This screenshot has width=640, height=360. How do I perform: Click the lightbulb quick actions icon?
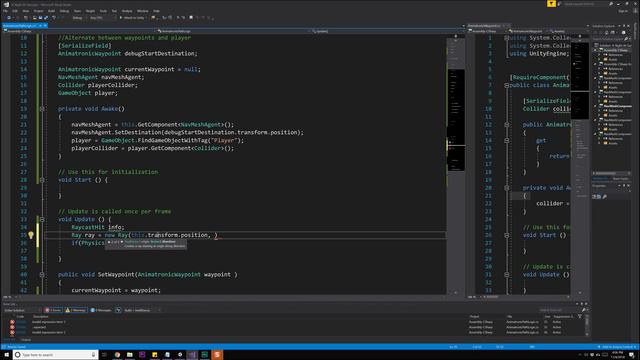click(x=31, y=235)
